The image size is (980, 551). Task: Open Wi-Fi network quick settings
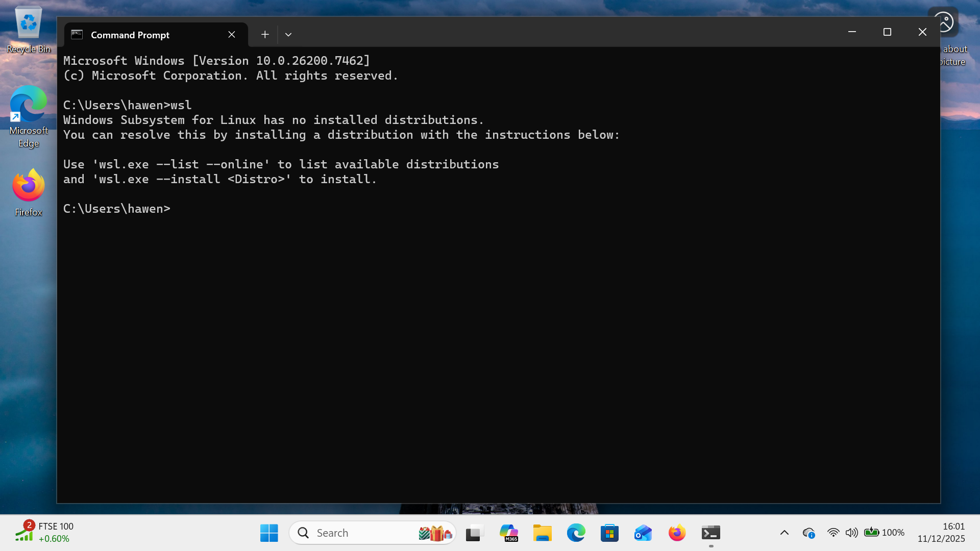(x=833, y=533)
